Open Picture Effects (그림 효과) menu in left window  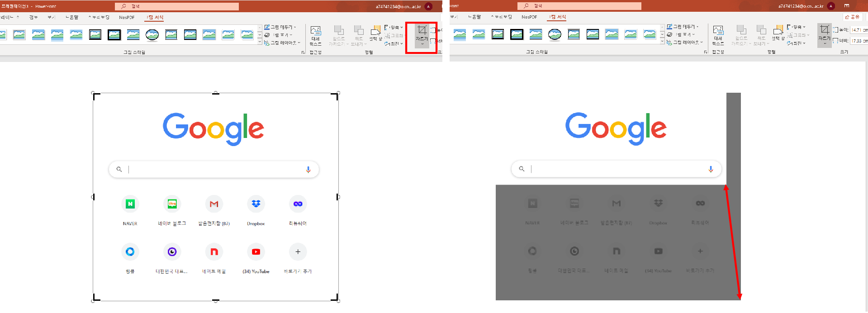[278, 35]
